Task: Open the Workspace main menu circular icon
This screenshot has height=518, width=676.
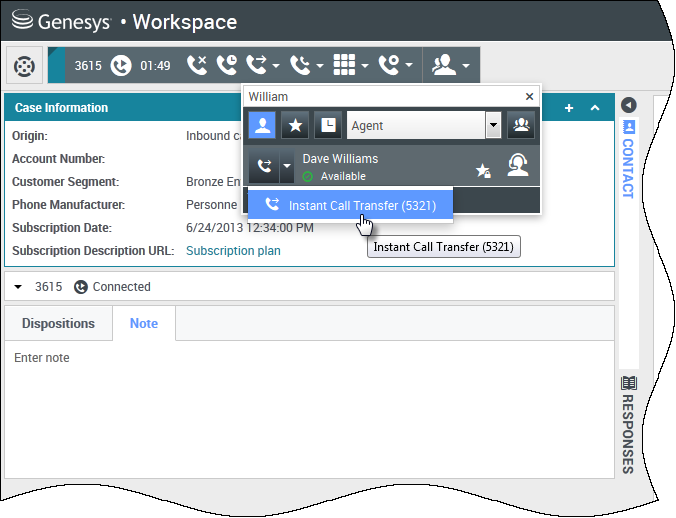Action: tap(24, 66)
